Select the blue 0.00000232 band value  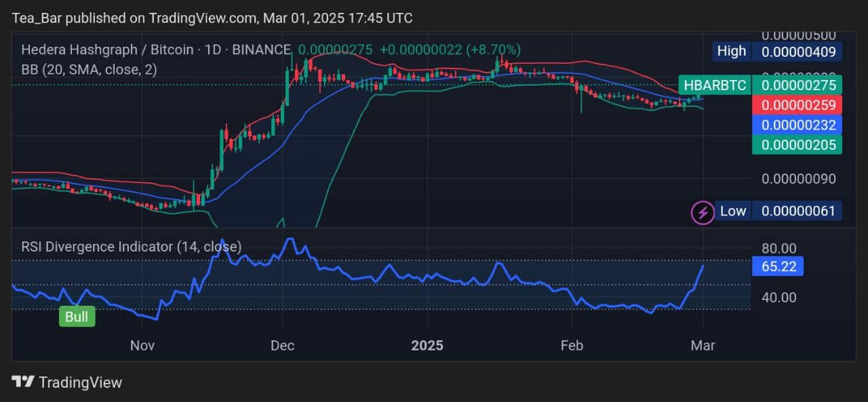click(x=798, y=125)
